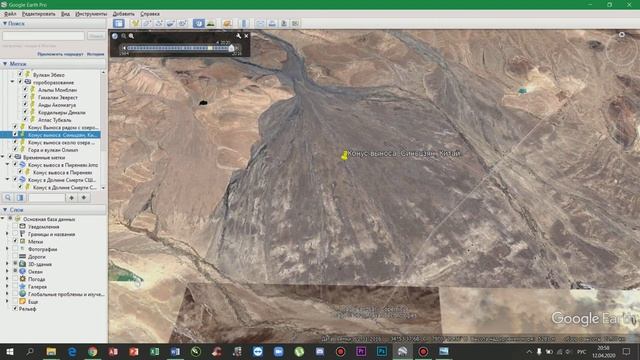
Task: Click the search input field
Action: coord(43,36)
